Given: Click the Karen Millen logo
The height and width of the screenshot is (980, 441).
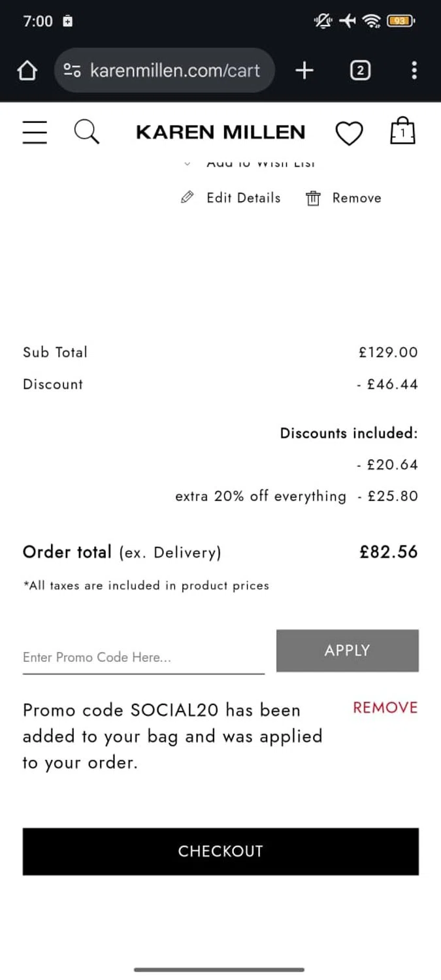Looking at the screenshot, I should tap(220, 133).
